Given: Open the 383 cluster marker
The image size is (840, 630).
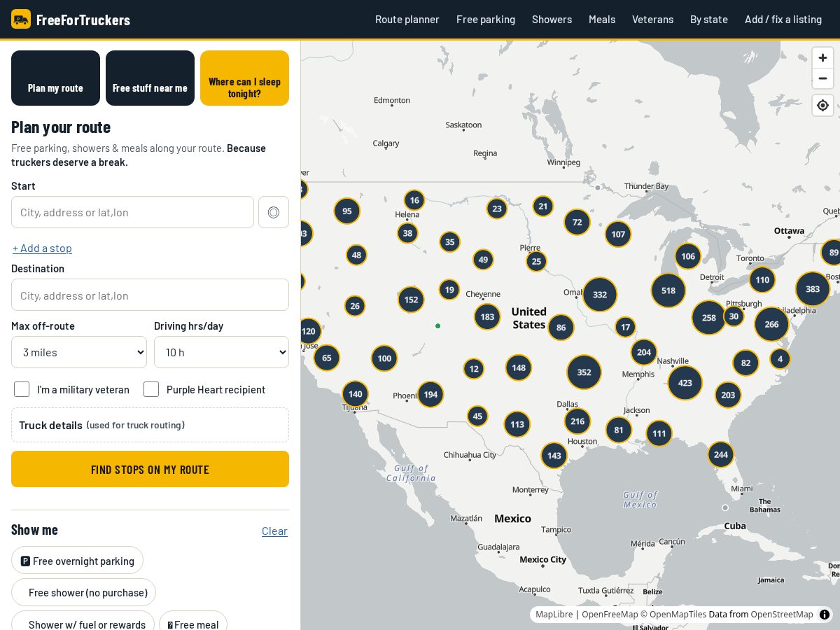Looking at the screenshot, I should point(813,289).
